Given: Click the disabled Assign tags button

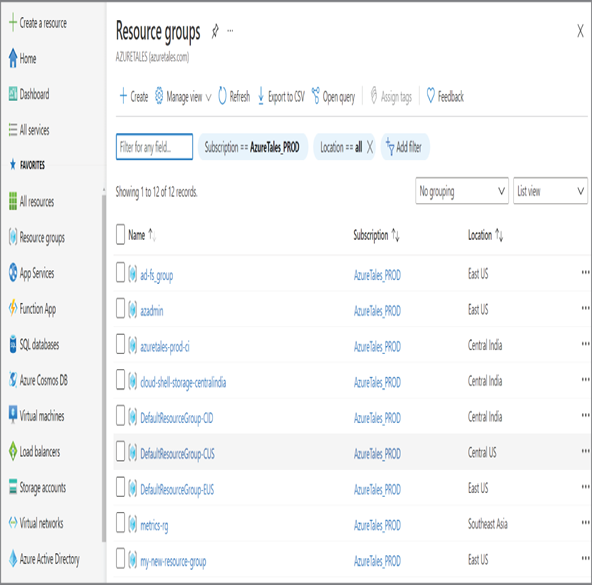Looking at the screenshot, I should [x=391, y=96].
